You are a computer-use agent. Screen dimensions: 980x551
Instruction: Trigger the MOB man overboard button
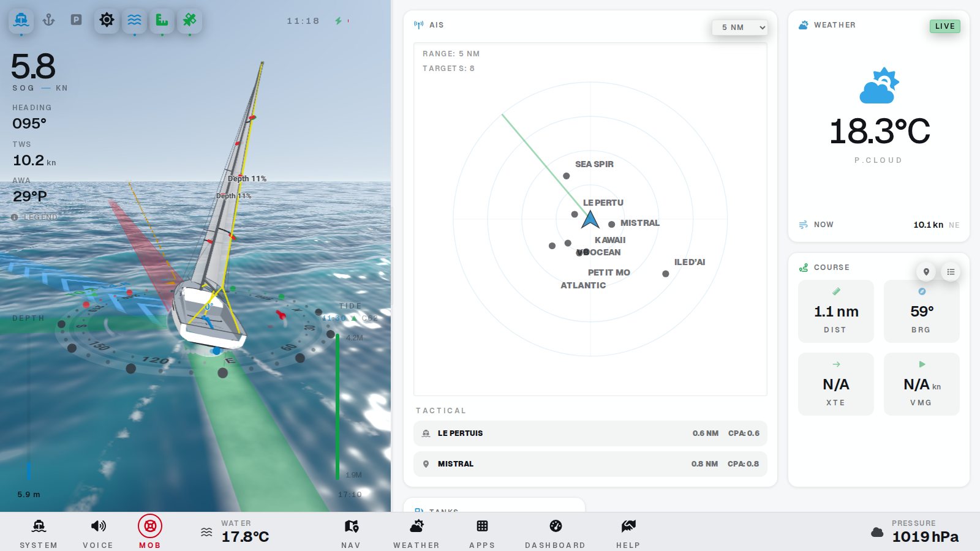(149, 531)
